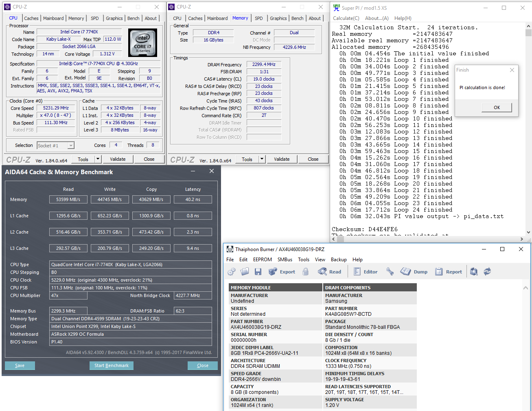
Task: Click Close button in right CPU-Z window
Action: coord(313,159)
